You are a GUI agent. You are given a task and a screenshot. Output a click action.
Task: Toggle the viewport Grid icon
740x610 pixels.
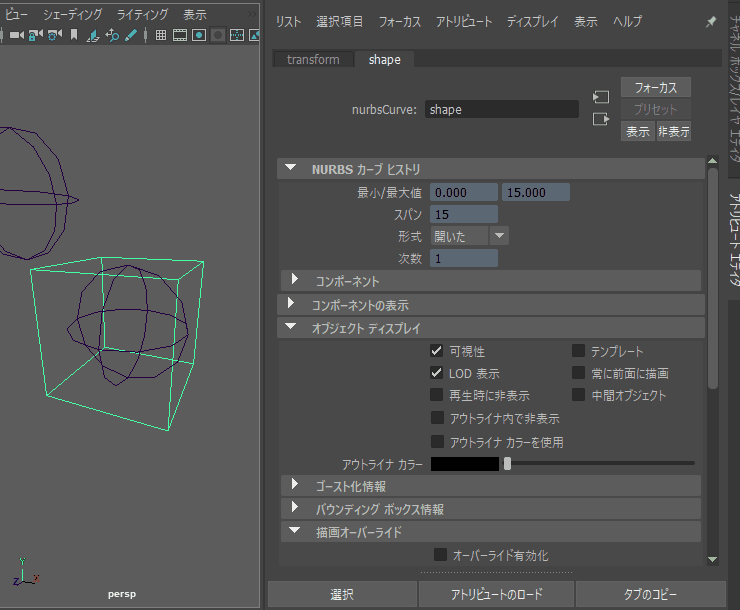coord(160,35)
